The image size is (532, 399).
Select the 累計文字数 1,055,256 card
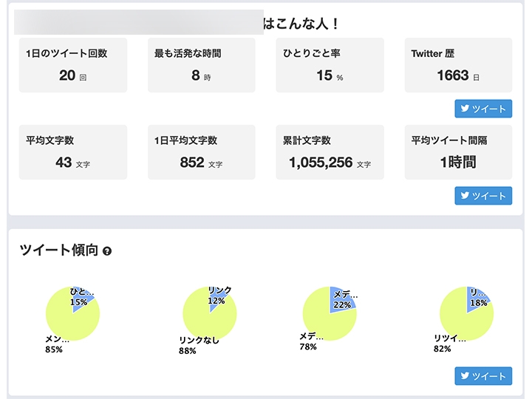[330, 152]
